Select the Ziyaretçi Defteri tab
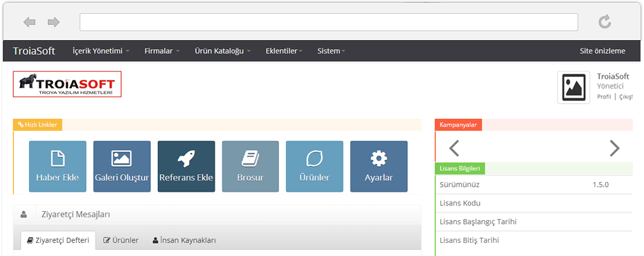 click(58, 240)
